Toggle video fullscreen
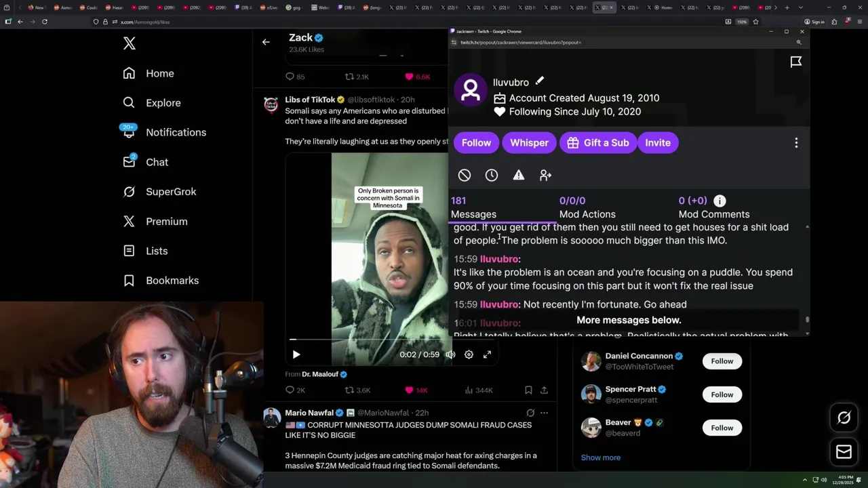The image size is (868, 488). [x=487, y=354]
